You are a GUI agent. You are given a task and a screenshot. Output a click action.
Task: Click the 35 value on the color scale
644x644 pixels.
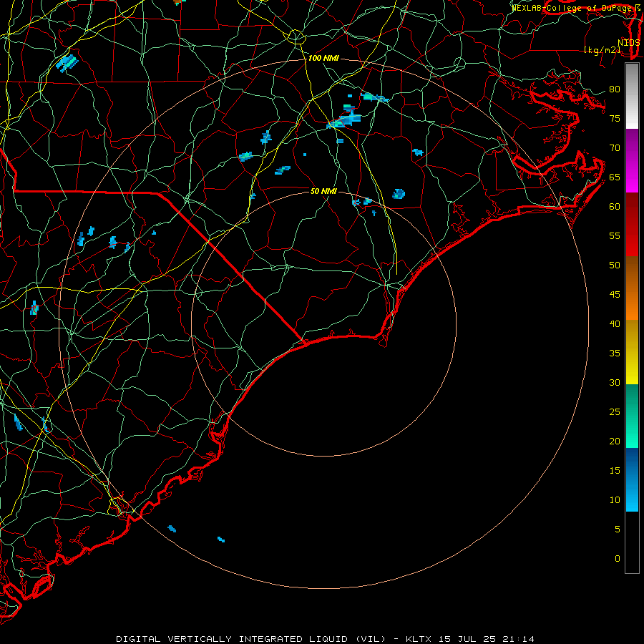pos(615,353)
